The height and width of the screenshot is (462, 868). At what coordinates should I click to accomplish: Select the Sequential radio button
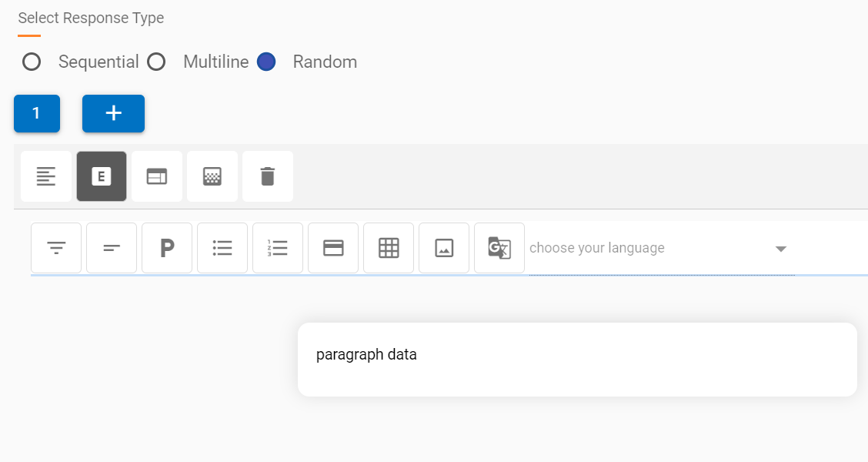pos(32,62)
